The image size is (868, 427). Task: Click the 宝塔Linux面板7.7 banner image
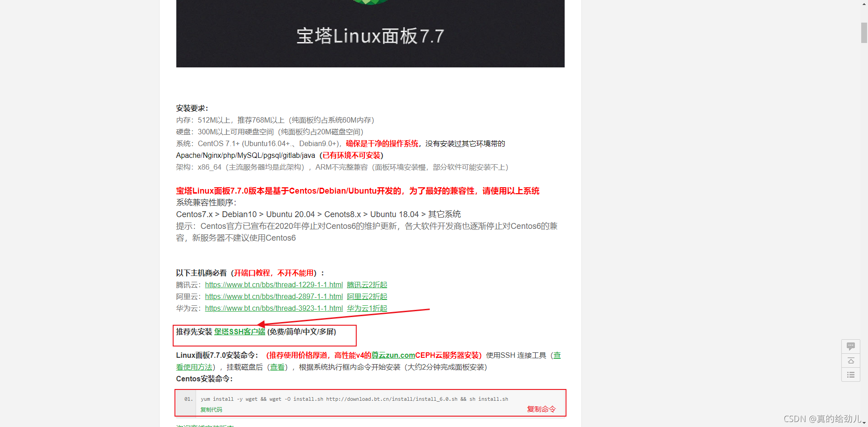click(x=370, y=33)
